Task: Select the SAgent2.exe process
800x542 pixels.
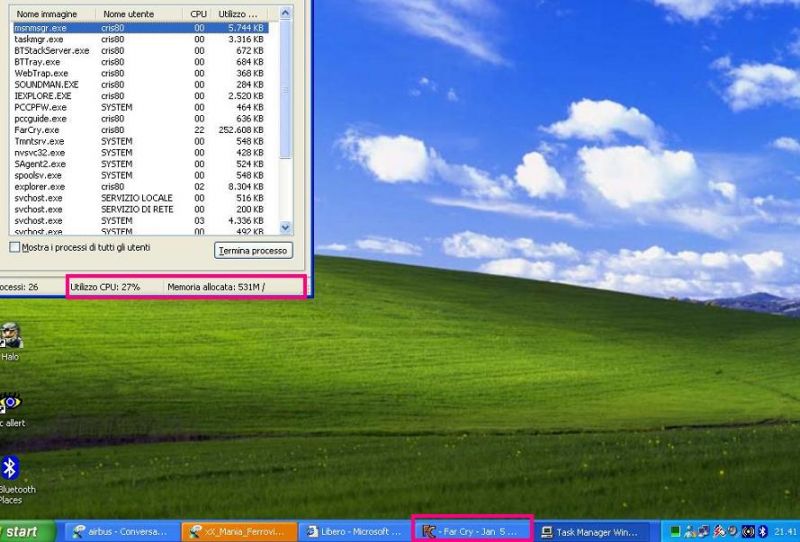Action: [x=140, y=164]
